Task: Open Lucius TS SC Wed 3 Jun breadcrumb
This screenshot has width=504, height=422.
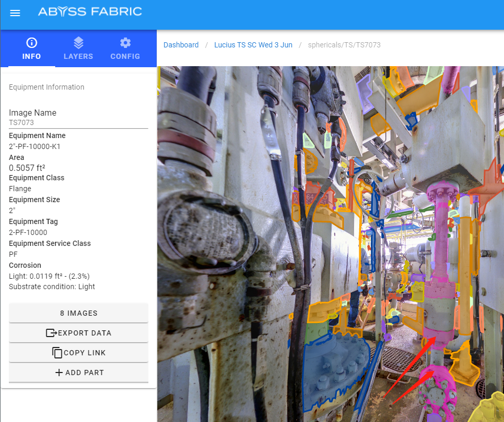Action: 253,45
